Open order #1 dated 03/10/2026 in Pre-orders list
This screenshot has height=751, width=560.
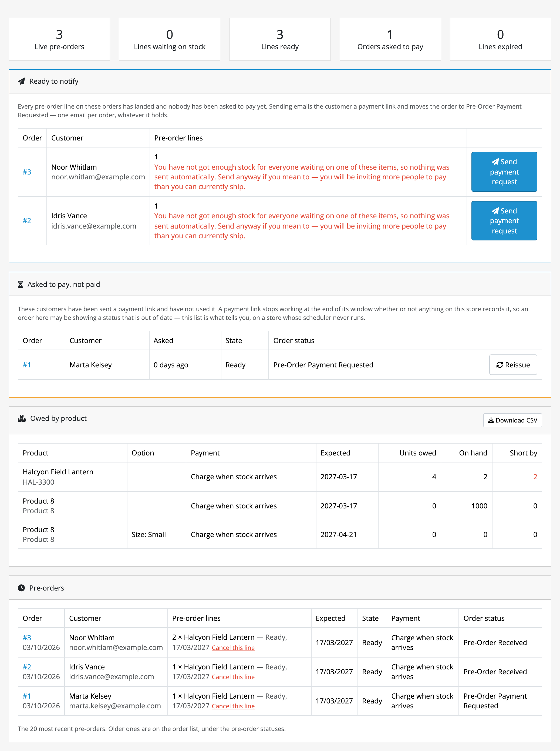(x=26, y=696)
